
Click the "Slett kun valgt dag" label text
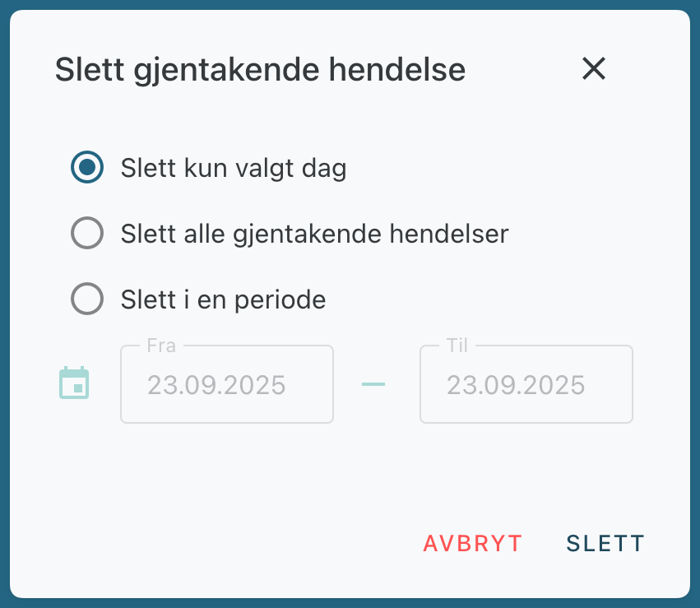[x=233, y=168]
